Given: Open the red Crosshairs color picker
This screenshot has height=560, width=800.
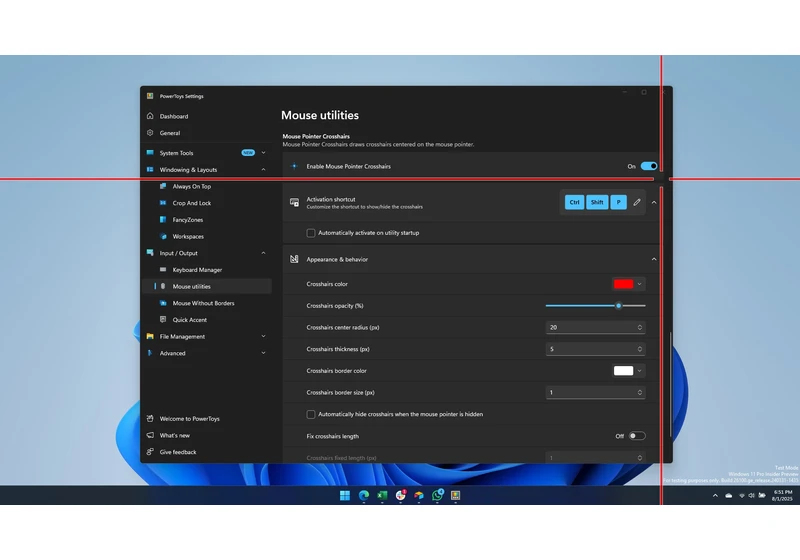Looking at the screenshot, I should pos(629,284).
